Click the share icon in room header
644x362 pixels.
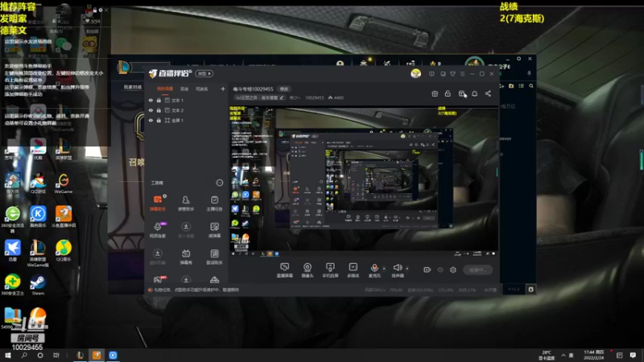(x=488, y=93)
